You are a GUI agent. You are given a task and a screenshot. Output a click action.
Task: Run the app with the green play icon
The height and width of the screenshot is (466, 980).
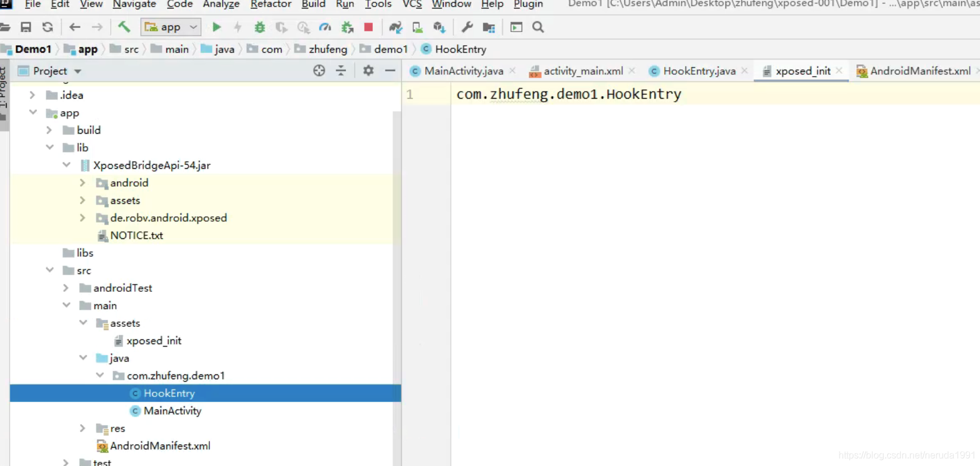(216, 27)
